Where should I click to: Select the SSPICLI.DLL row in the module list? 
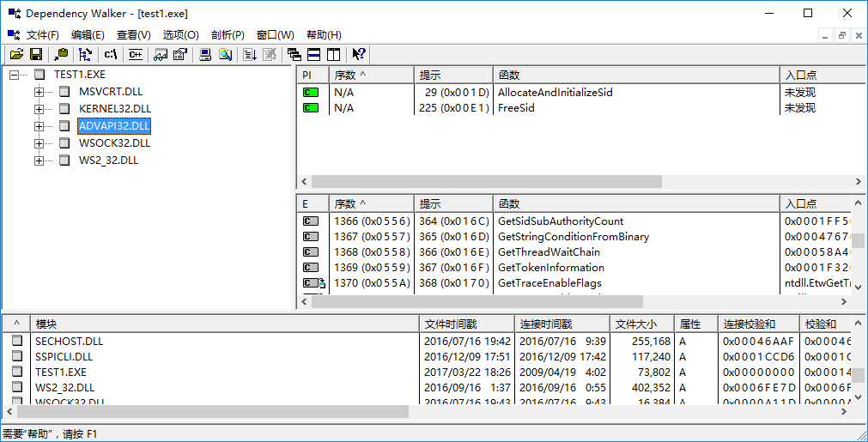pos(426,357)
